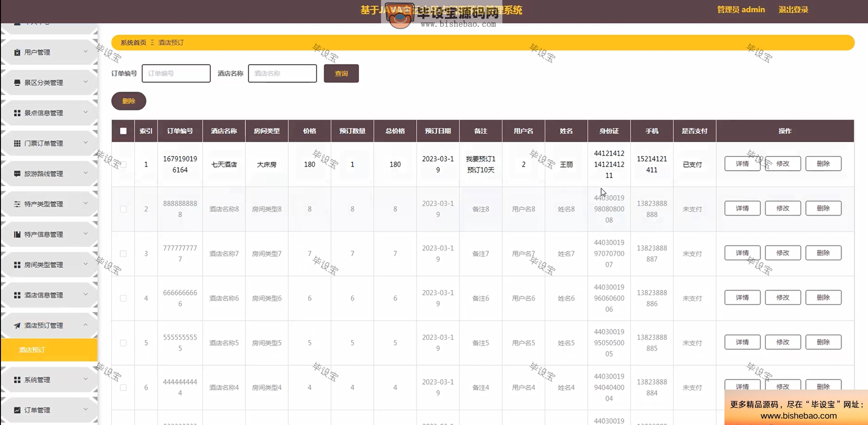
Task: Click the 系统管理 grid icon
Action: (17, 380)
